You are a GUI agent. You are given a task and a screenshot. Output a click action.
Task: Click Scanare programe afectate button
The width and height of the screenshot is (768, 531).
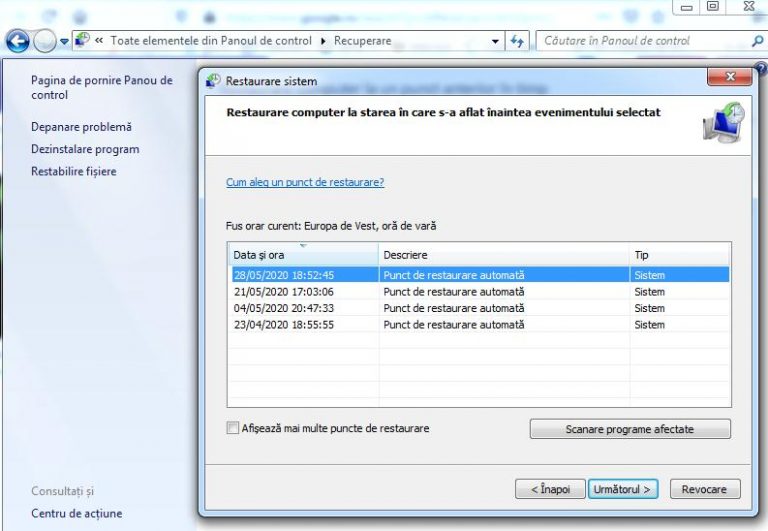[629, 429]
